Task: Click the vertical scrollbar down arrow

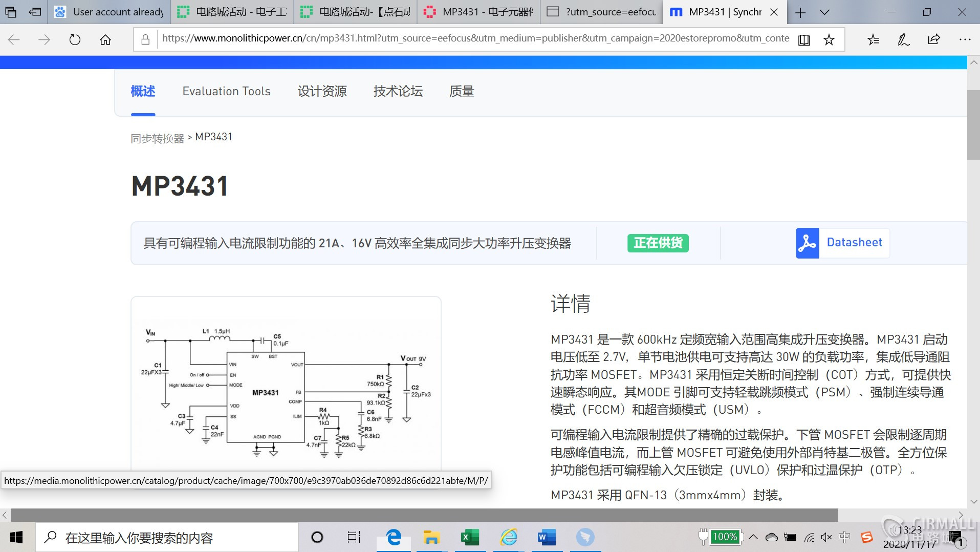Action: point(973,502)
